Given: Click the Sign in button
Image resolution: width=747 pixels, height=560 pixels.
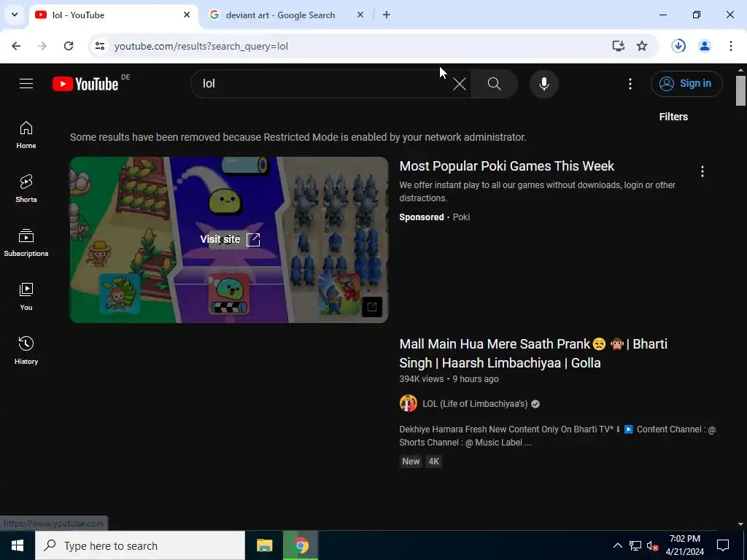Looking at the screenshot, I should tap(686, 84).
